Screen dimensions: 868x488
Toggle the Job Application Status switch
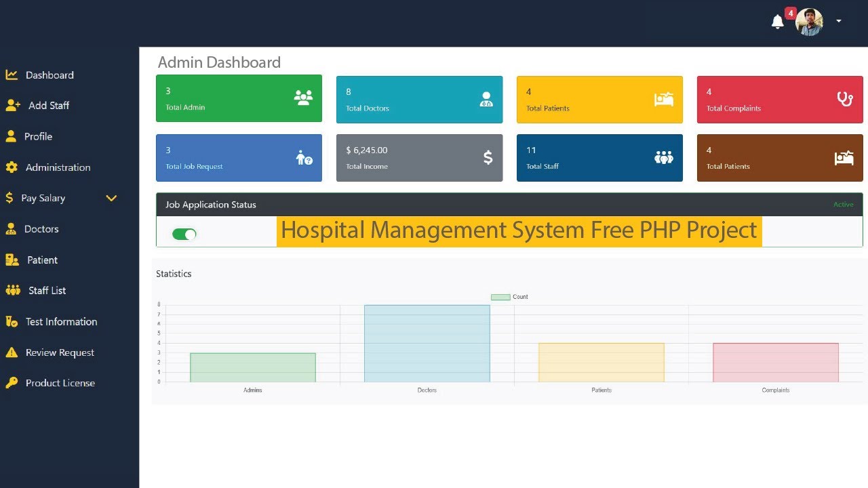click(184, 234)
